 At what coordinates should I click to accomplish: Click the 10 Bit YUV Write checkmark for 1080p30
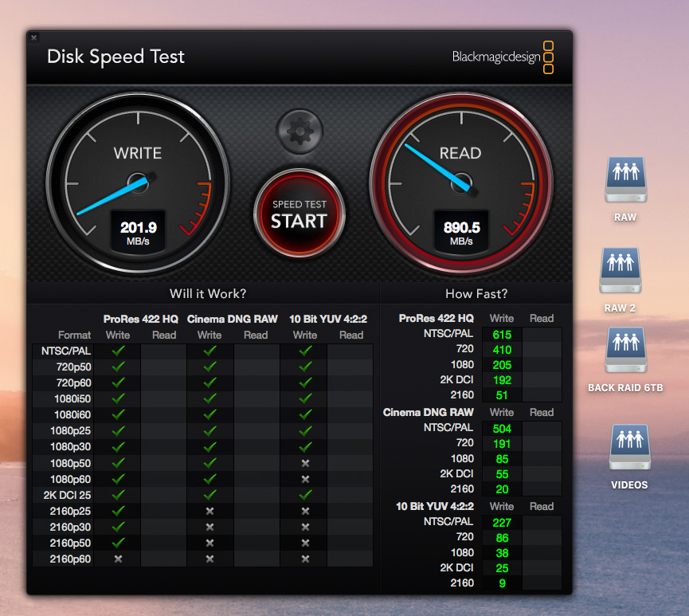(305, 447)
